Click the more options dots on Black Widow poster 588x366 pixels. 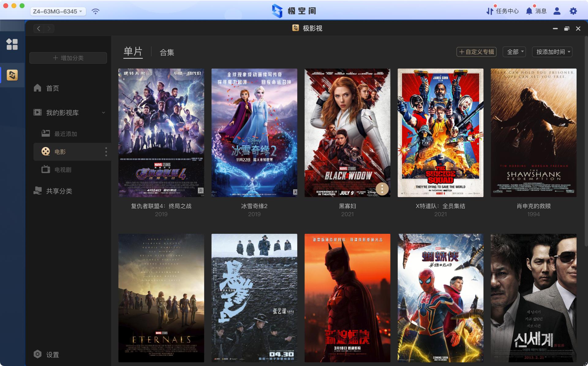tap(382, 189)
